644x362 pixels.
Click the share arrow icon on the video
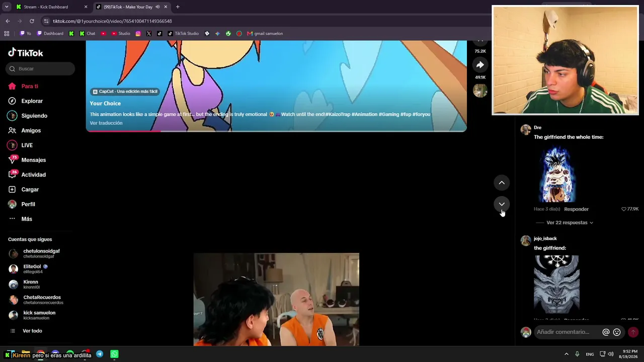[x=480, y=65]
